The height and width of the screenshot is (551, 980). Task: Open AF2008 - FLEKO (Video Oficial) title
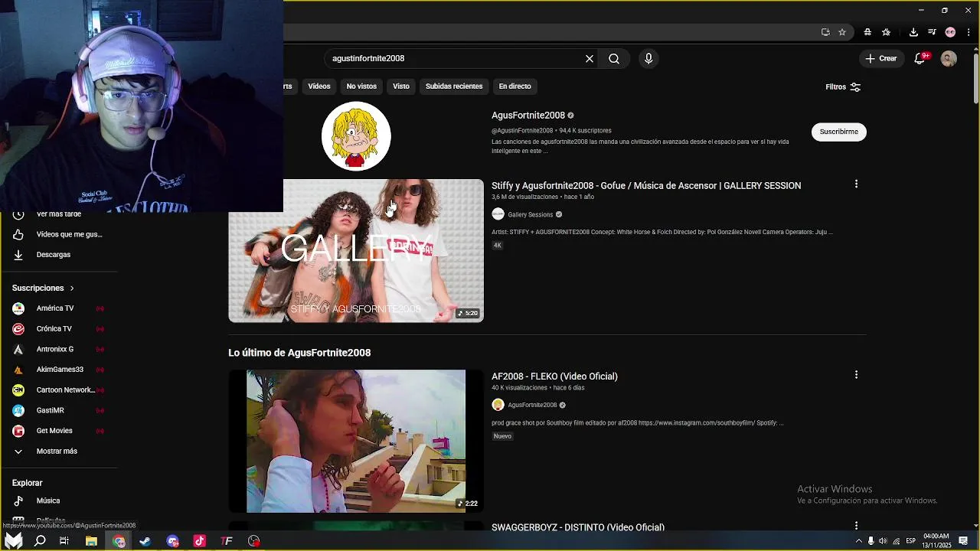point(554,377)
